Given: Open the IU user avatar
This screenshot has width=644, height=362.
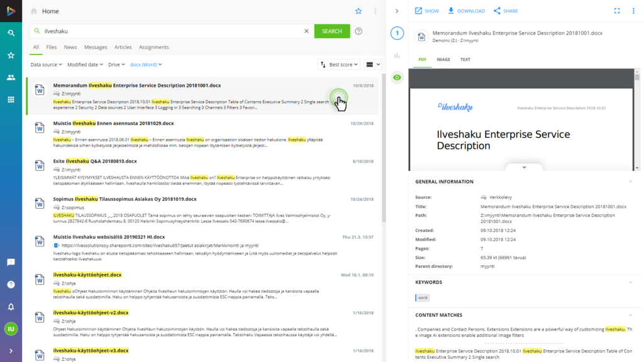Looking at the screenshot, I should (x=11, y=329).
